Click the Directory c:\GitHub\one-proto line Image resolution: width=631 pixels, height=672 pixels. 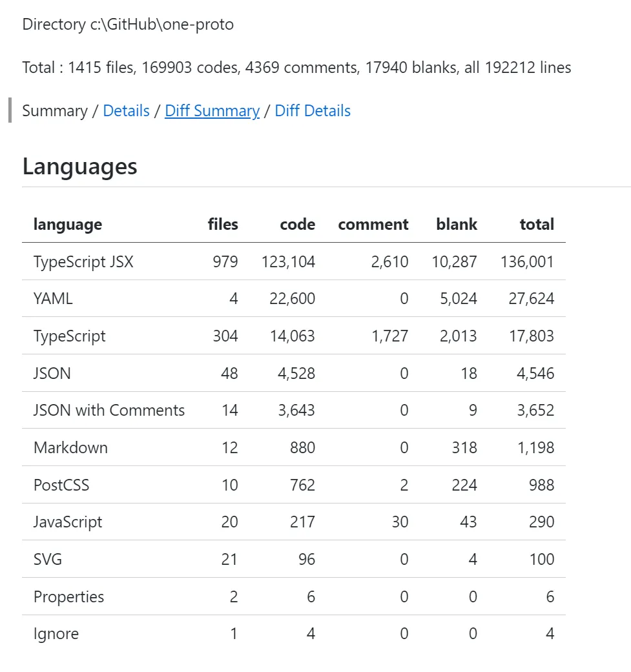coord(128,25)
